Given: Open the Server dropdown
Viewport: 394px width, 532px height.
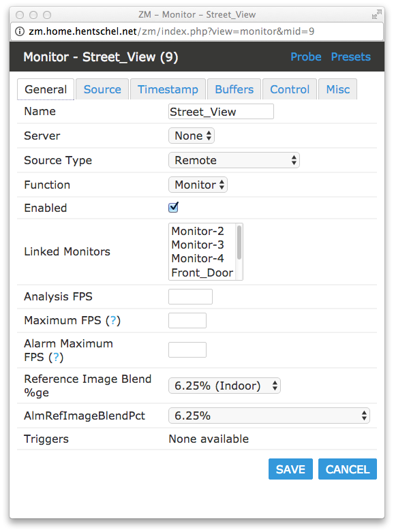Looking at the screenshot, I should pos(192,136).
